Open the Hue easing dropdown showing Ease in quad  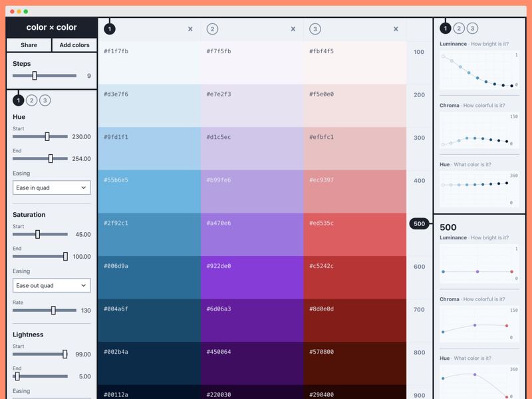[x=51, y=187]
